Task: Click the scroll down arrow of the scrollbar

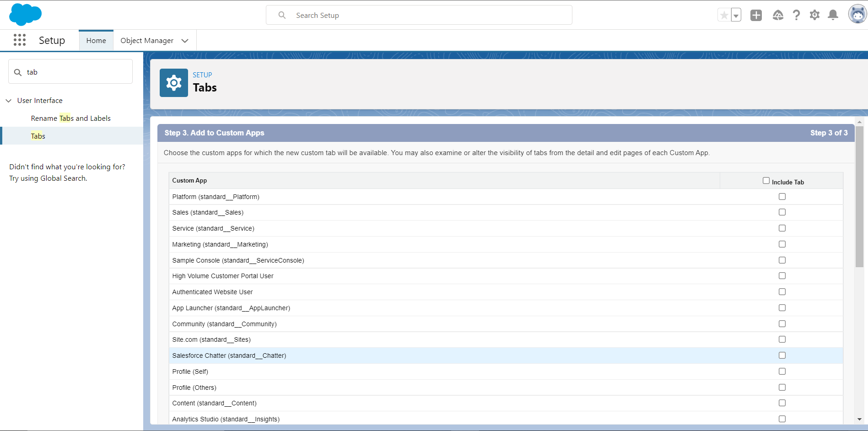Action: pos(859,419)
